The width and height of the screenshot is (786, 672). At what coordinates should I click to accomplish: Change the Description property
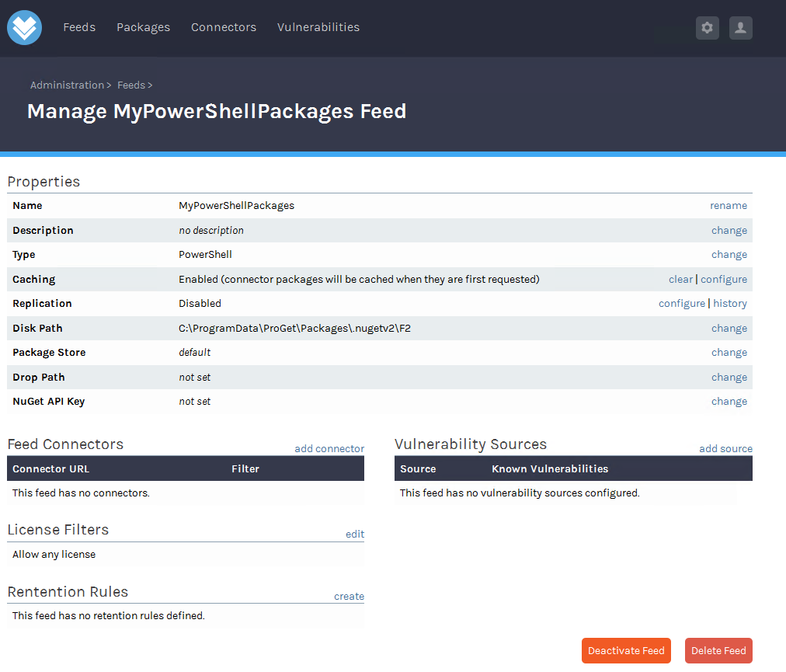(x=729, y=230)
